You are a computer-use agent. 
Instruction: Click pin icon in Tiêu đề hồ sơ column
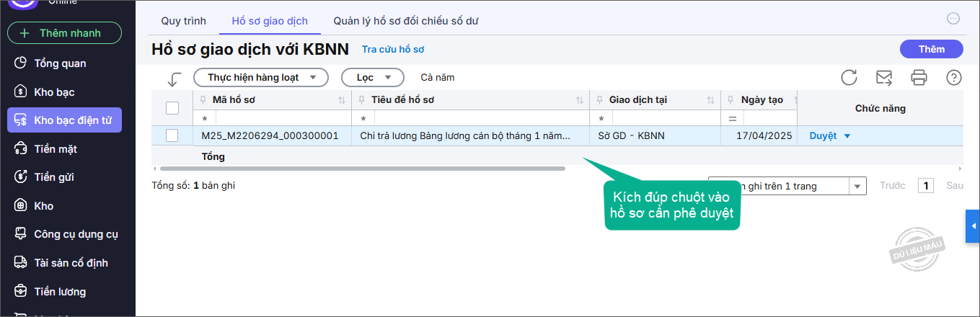point(361,100)
